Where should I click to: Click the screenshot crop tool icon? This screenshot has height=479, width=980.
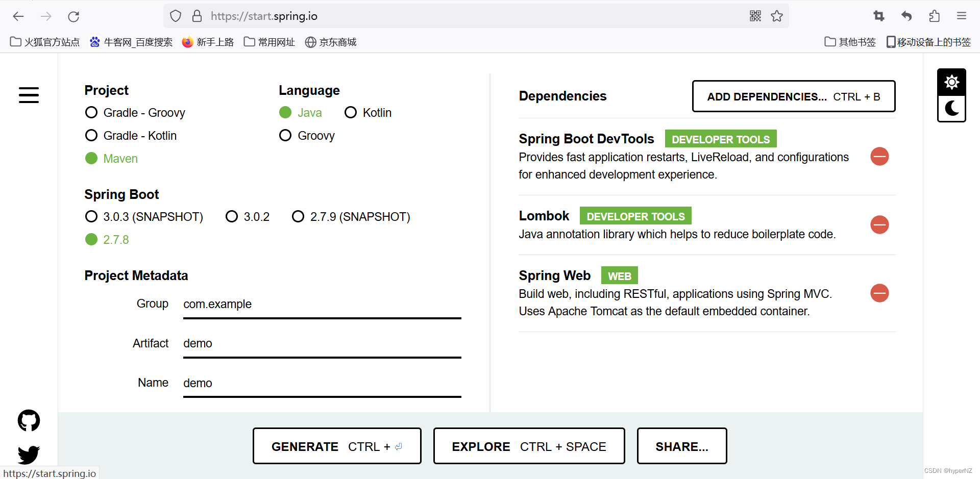[878, 16]
